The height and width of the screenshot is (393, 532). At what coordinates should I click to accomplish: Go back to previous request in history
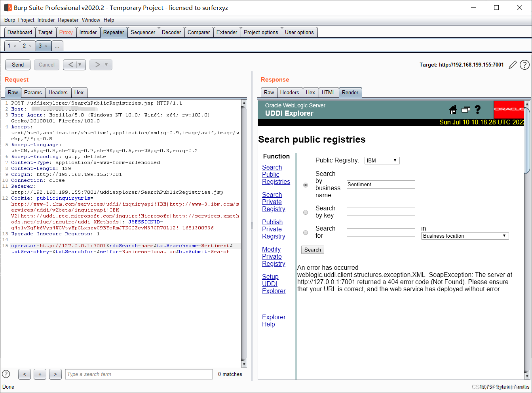coord(70,65)
